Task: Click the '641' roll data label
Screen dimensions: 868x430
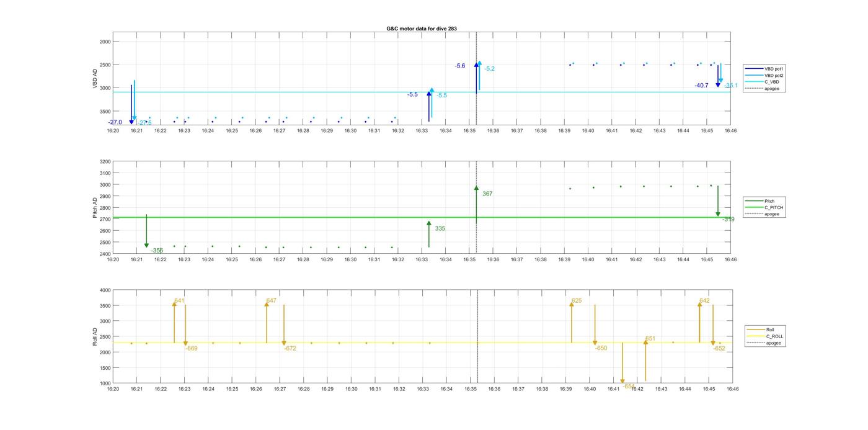Action: pyautogui.click(x=179, y=300)
